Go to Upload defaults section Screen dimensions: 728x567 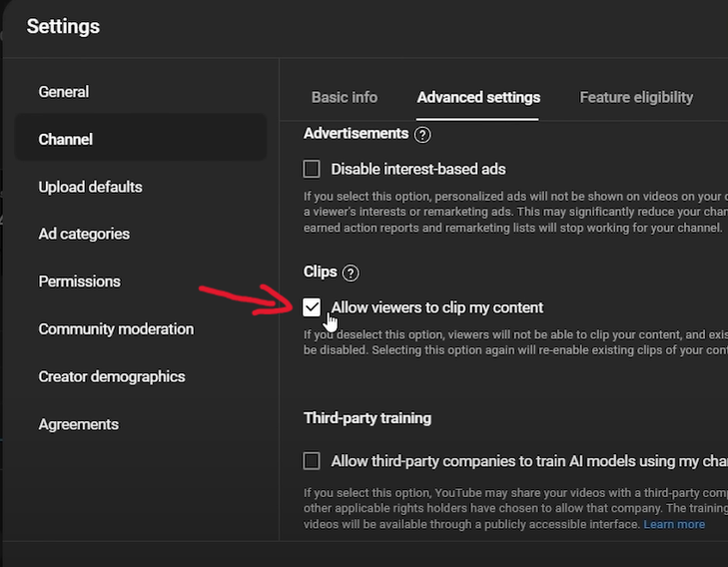tap(90, 187)
